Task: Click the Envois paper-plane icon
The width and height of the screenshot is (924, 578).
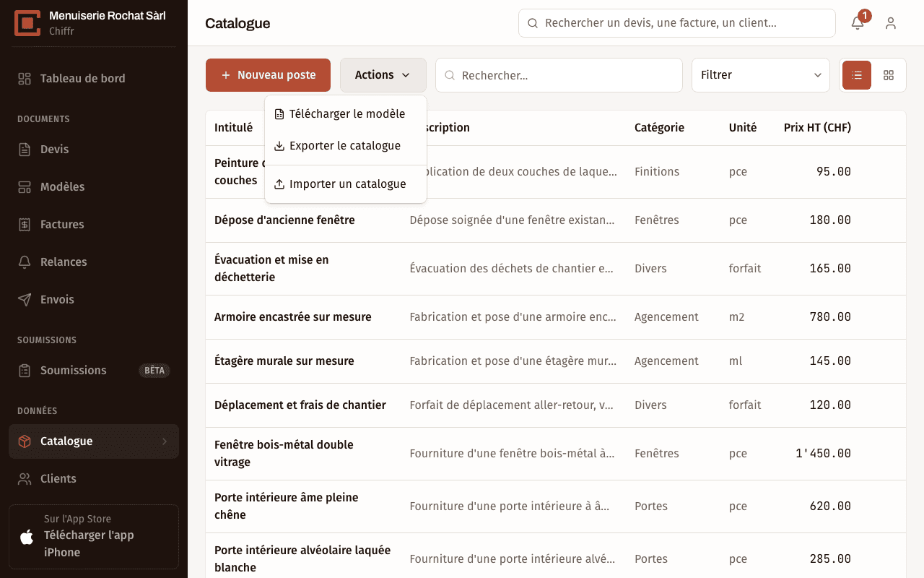Action: click(25, 300)
